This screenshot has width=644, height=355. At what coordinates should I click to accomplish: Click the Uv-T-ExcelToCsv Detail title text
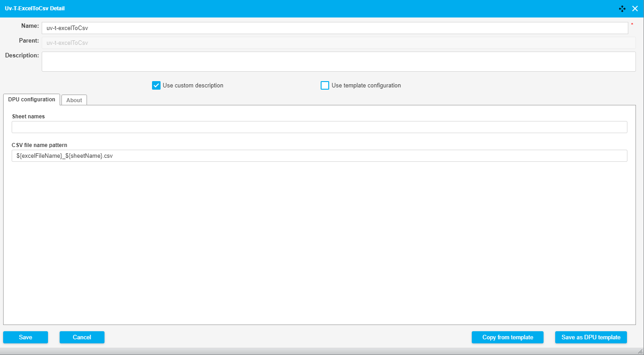[35, 9]
